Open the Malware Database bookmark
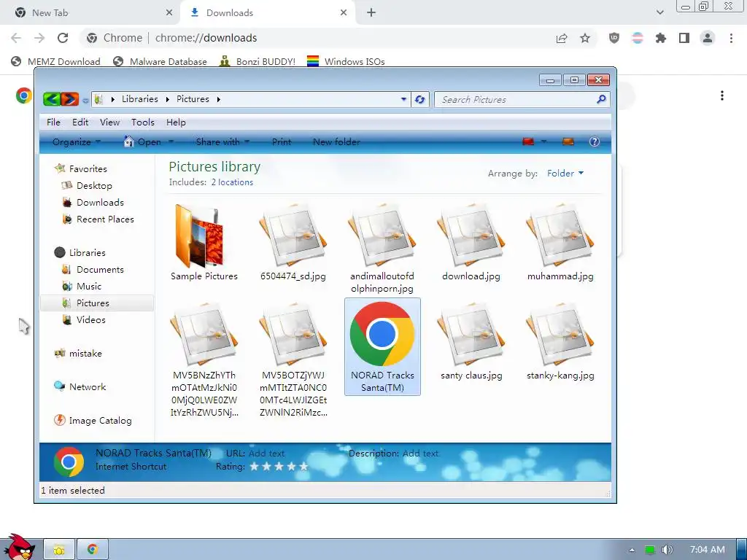 [x=160, y=61]
